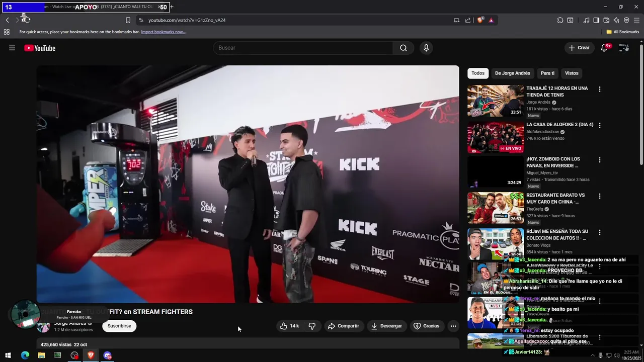Open the TRABAJÉ 12 HORAS EN UNA TIENDA title
The height and width of the screenshot is (362, 644).
557,92
